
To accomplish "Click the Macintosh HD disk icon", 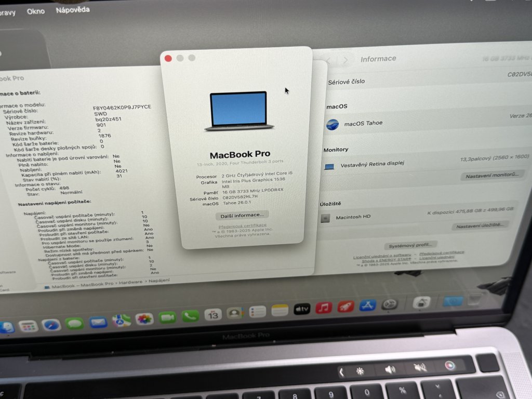I will click(325, 218).
